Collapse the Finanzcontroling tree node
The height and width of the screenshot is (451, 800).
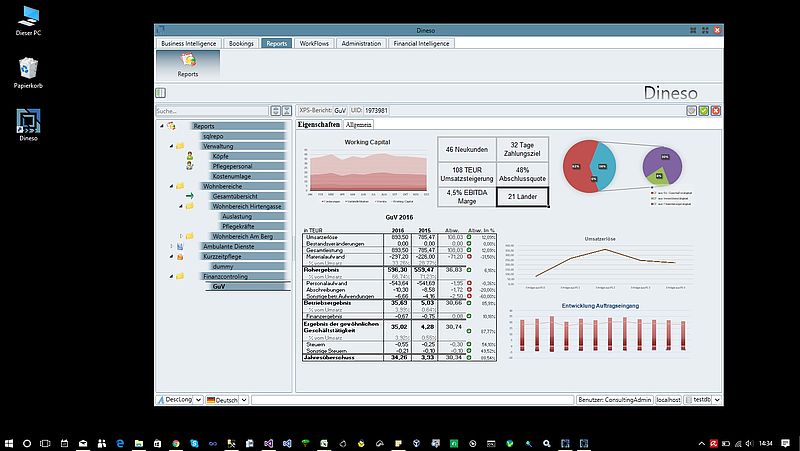click(171, 276)
